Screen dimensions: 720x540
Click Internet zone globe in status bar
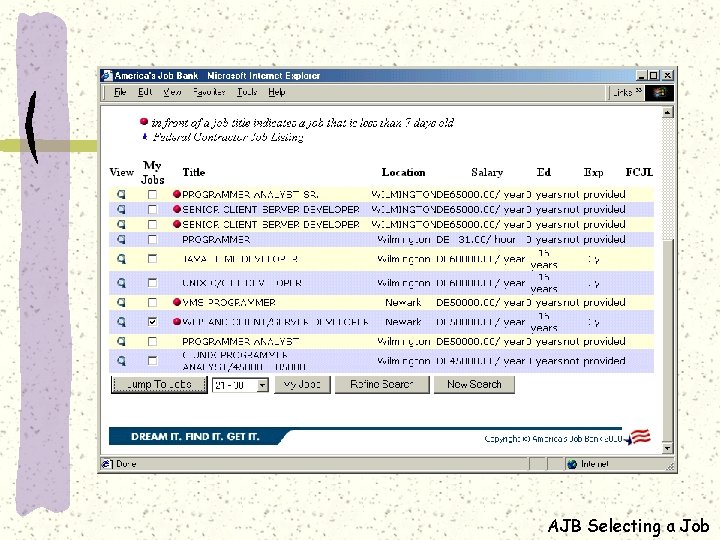(572, 464)
